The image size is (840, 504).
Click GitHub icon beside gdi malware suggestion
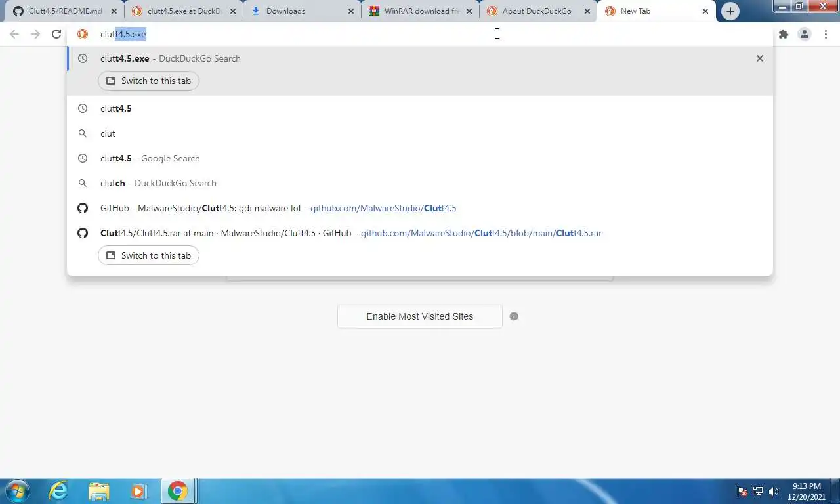(x=83, y=208)
